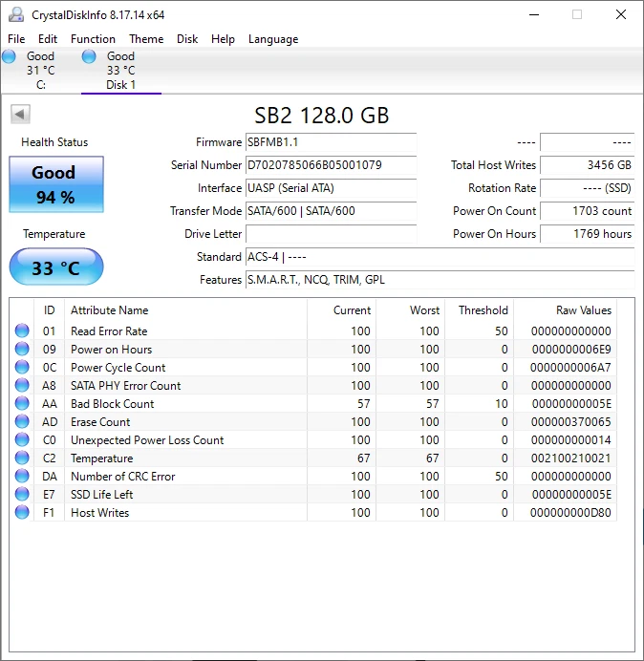Click the previous disk arrow button
644x661 pixels.
(x=20, y=115)
